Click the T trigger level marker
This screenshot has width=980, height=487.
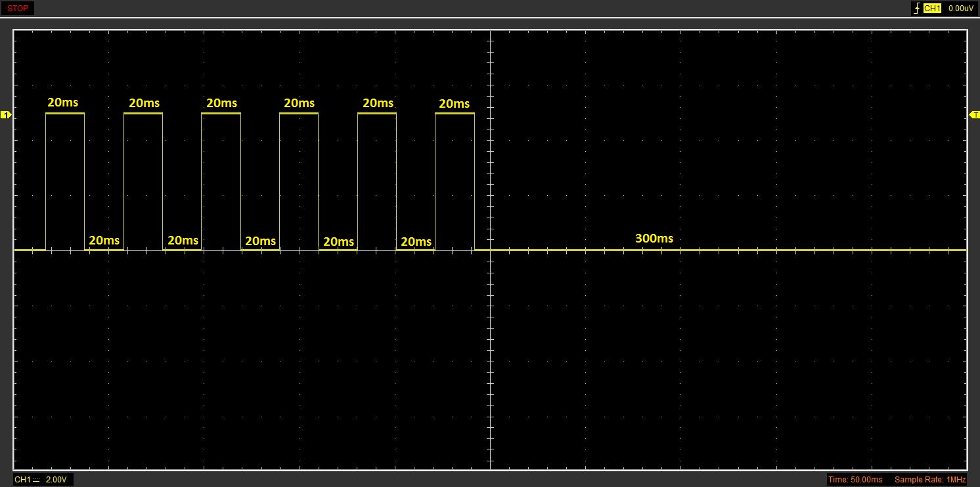[x=974, y=115]
